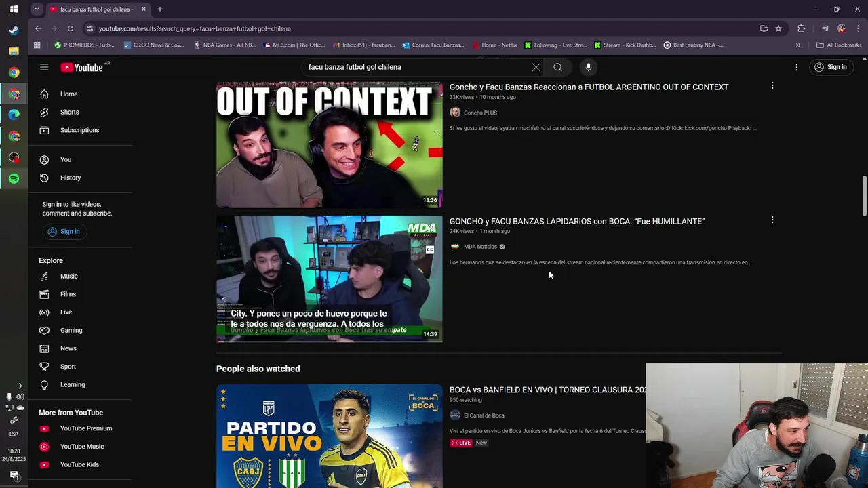
Task: Open Stream - Kick Dashboard bookmark
Action: 625,45
